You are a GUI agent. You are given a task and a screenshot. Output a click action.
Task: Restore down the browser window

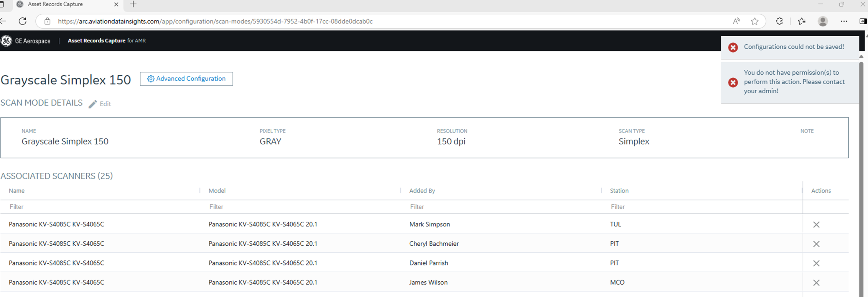click(841, 4)
